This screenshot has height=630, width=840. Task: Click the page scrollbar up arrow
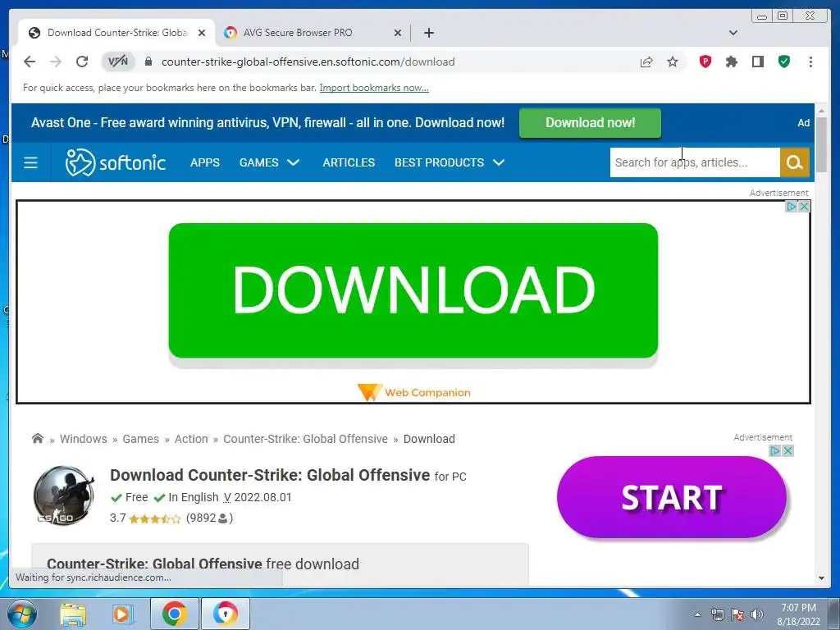tap(821, 111)
